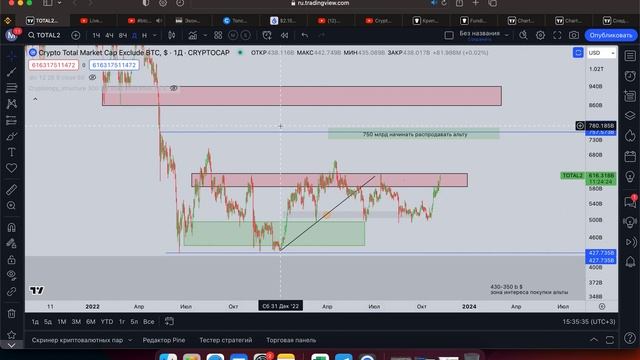Select the Д daily timeframe
This screenshot has width=640, height=360.
click(x=134, y=36)
